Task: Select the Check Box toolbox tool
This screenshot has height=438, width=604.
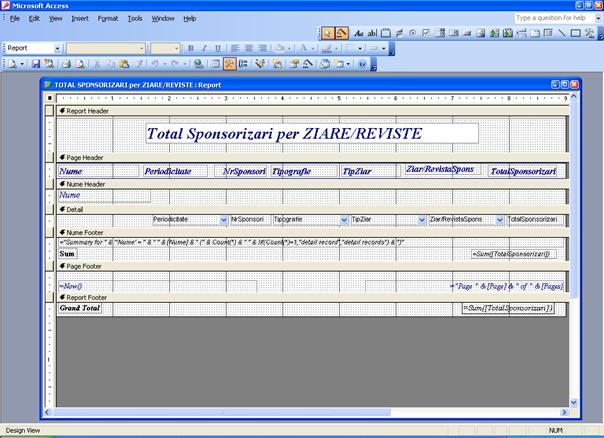Action: [x=427, y=33]
